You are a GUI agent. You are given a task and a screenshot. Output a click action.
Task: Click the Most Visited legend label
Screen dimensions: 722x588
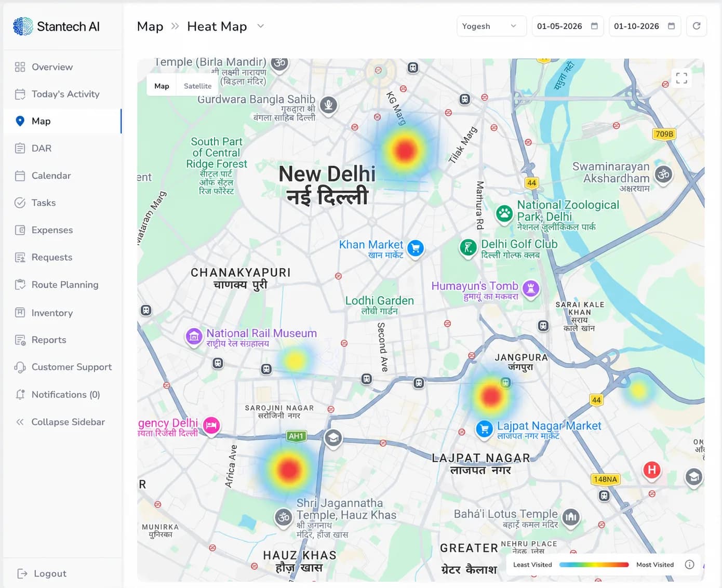coord(655,565)
